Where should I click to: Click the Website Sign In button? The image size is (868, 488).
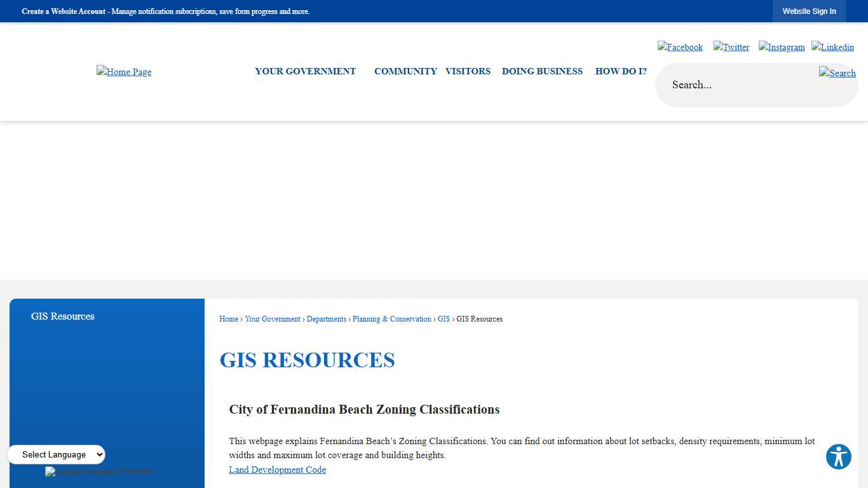click(x=809, y=11)
